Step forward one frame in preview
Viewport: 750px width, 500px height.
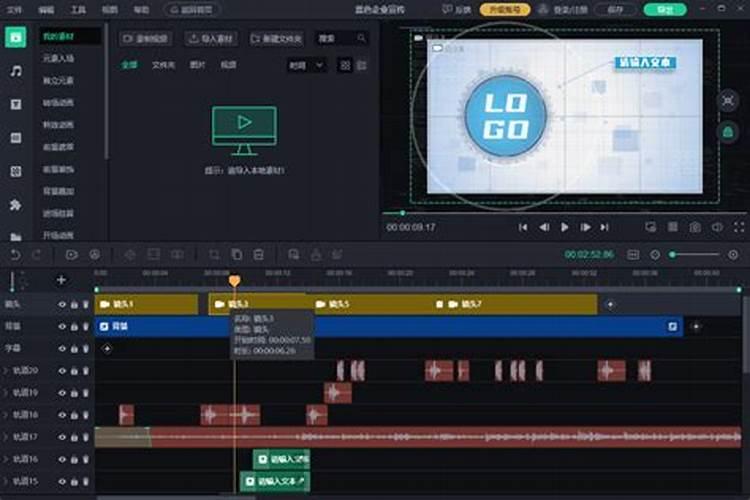585,227
